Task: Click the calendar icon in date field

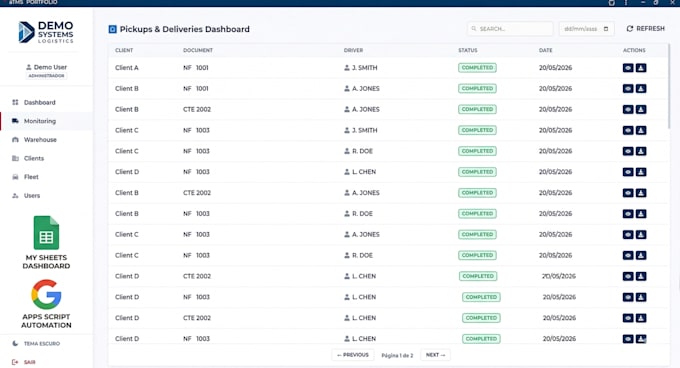Action: point(606,29)
